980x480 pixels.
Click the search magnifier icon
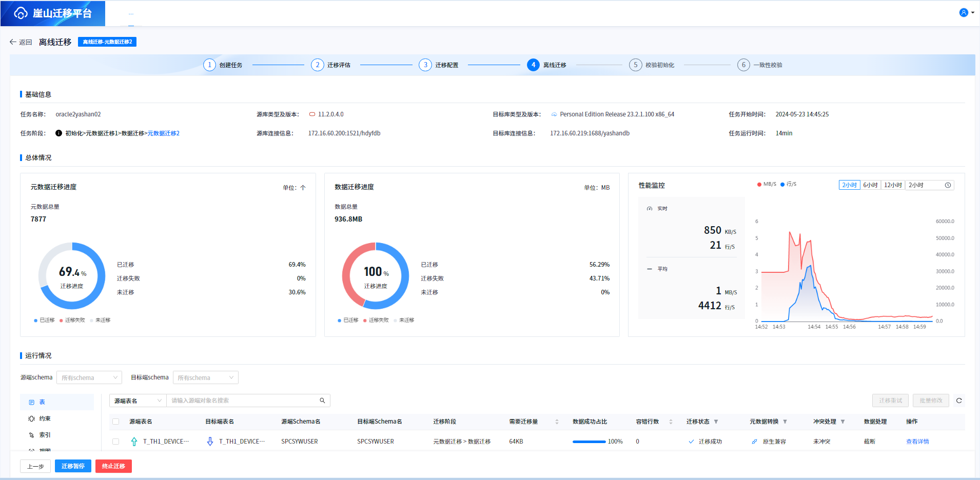tap(323, 401)
